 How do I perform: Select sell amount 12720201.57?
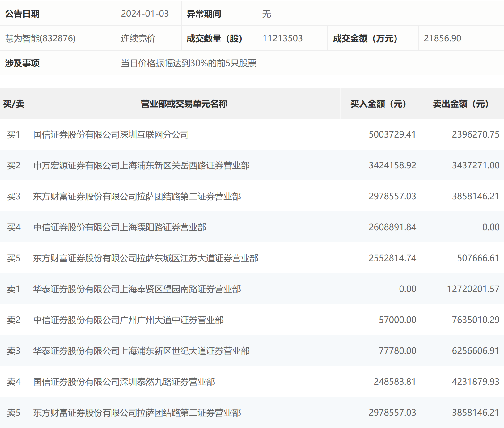tap(473, 289)
